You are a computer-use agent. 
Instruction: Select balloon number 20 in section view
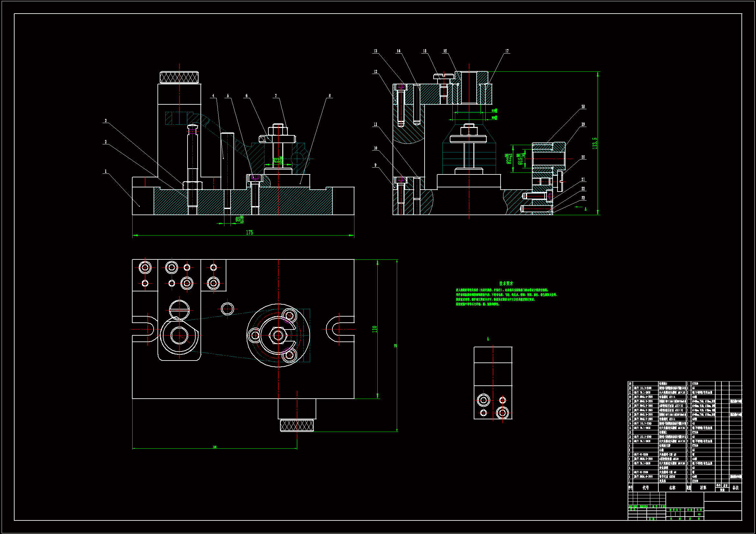tap(583, 157)
